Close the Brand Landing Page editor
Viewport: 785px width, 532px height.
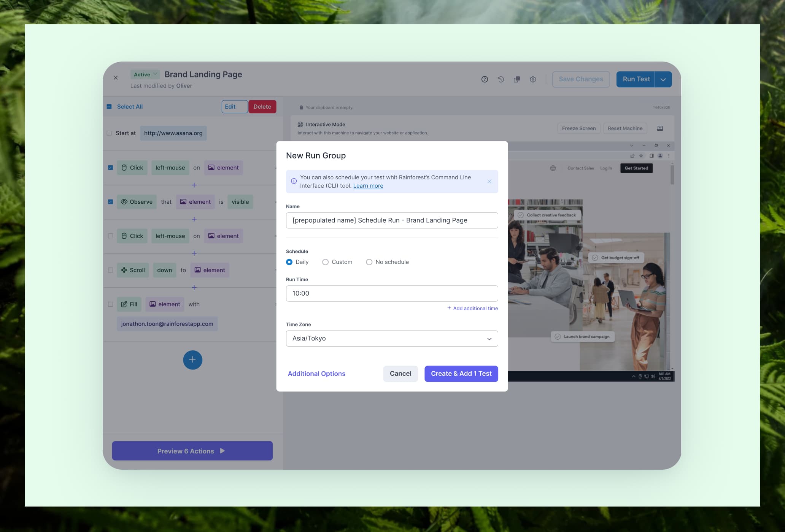tap(116, 78)
